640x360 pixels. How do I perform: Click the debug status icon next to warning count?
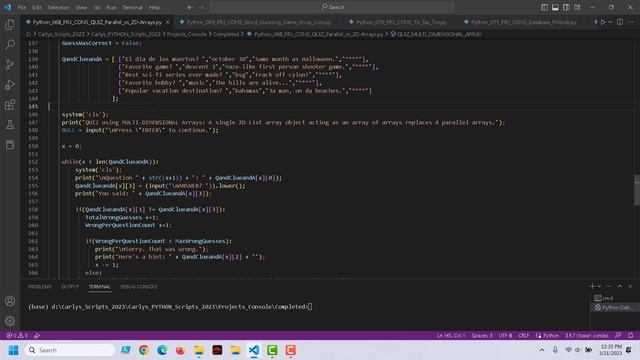(x=37, y=336)
